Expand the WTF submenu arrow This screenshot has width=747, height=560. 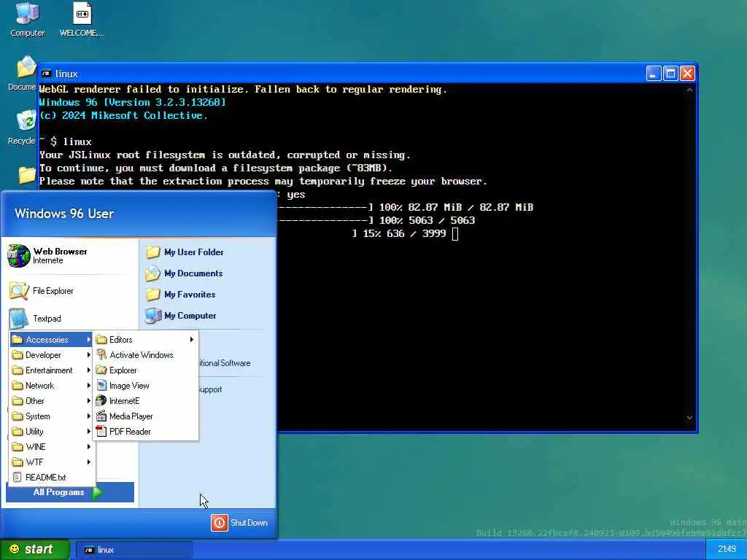(x=88, y=462)
